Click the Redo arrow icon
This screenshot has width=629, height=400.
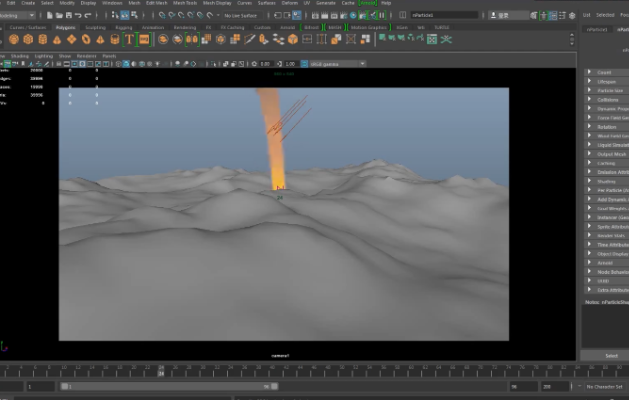88,15
